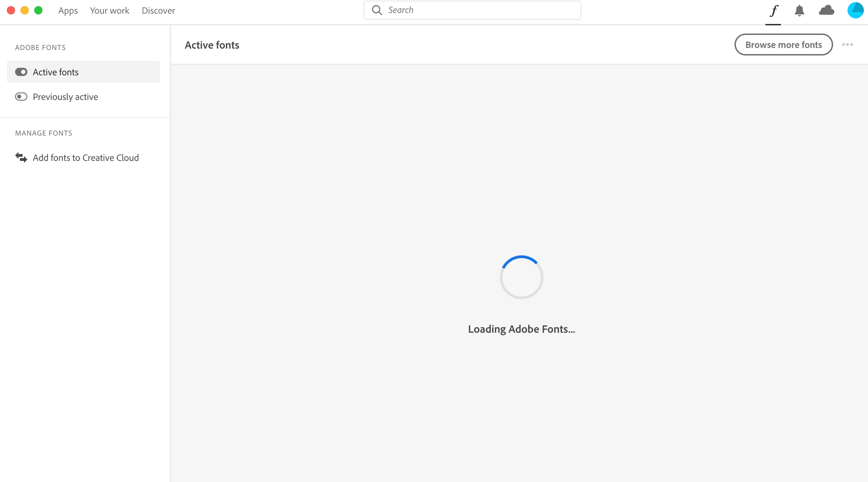Open the Discover tab
Image resolution: width=868 pixels, height=482 pixels.
coord(158,11)
